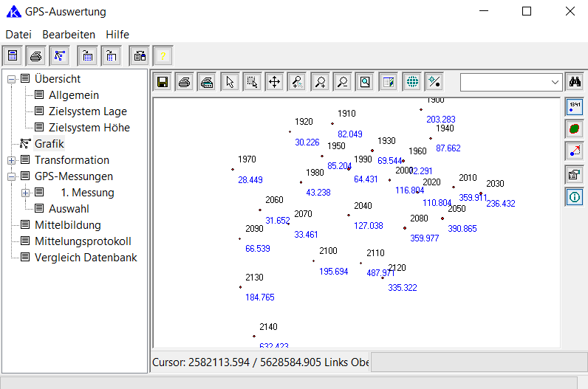
Task: Select the arrow pointer tool
Action: point(230,82)
